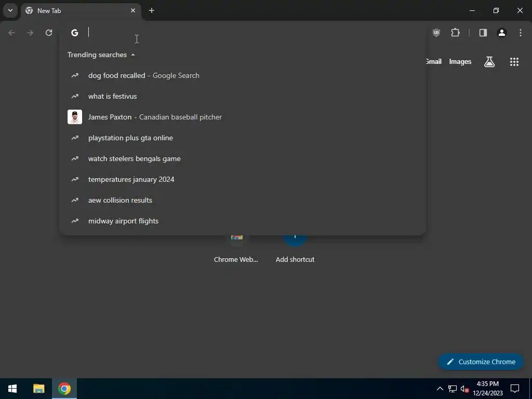
Task: Toggle the Chrome side panel icon
Action: 483,33
